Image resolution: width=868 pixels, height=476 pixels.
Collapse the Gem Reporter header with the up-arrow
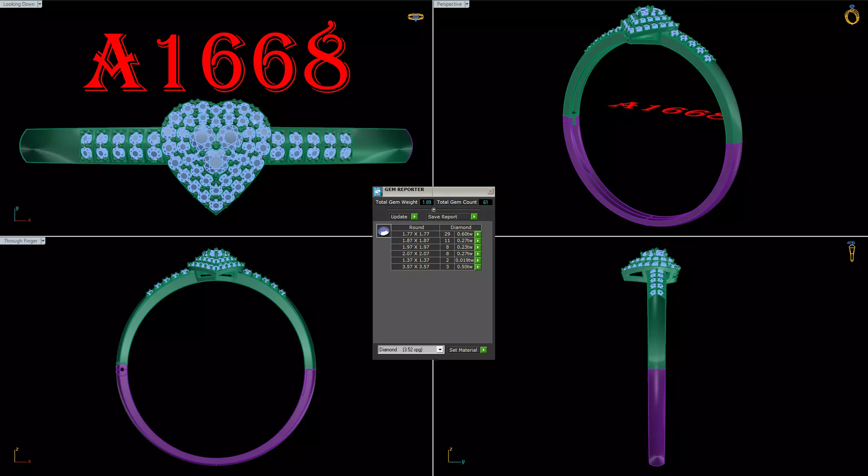coord(434,209)
